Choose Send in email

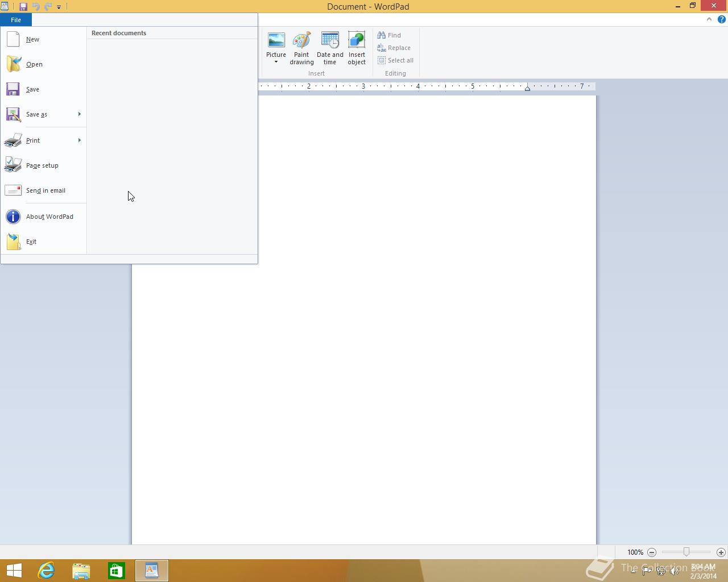pos(44,190)
